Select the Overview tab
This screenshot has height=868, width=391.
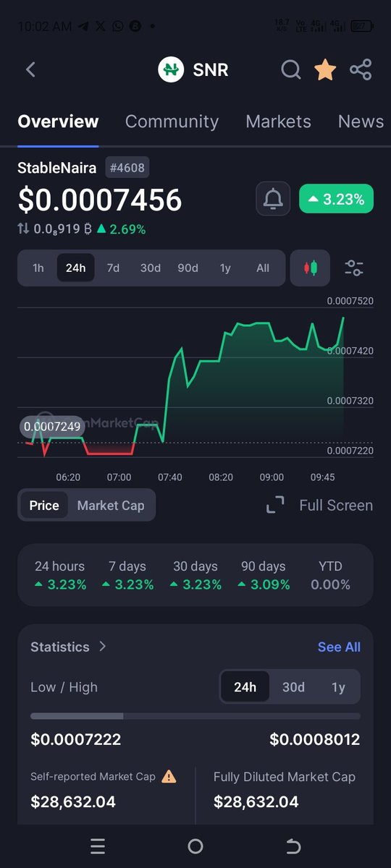tap(58, 122)
